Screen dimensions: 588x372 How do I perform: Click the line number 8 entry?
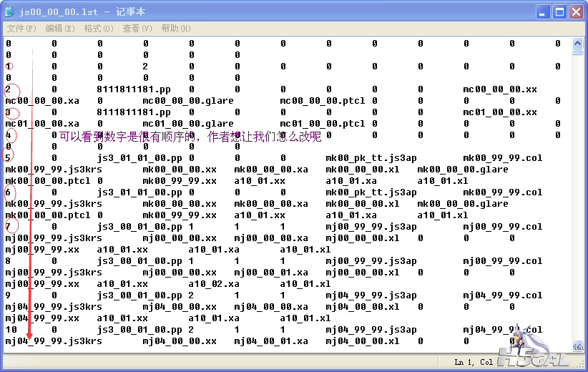click(x=9, y=261)
